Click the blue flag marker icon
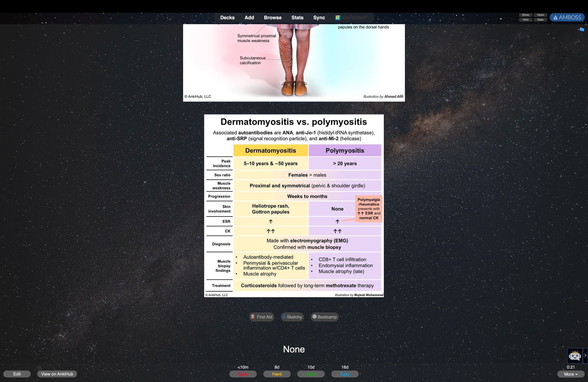 [582, 29]
